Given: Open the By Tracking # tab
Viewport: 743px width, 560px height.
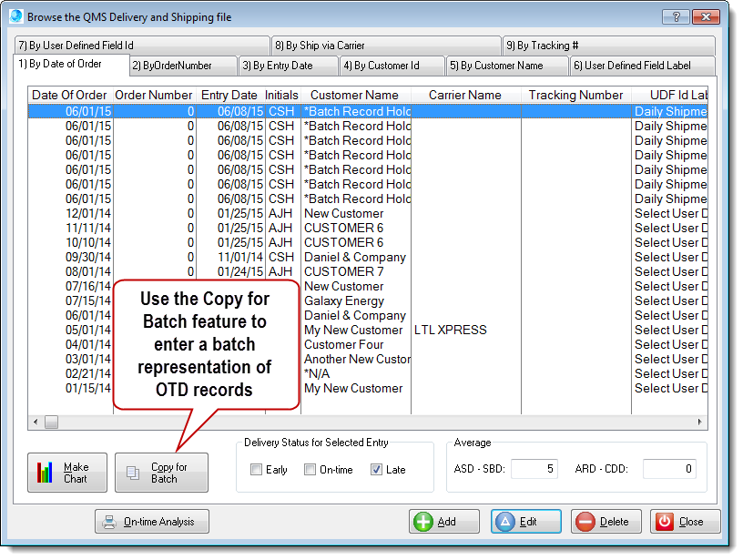Looking at the screenshot, I should point(607,46).
